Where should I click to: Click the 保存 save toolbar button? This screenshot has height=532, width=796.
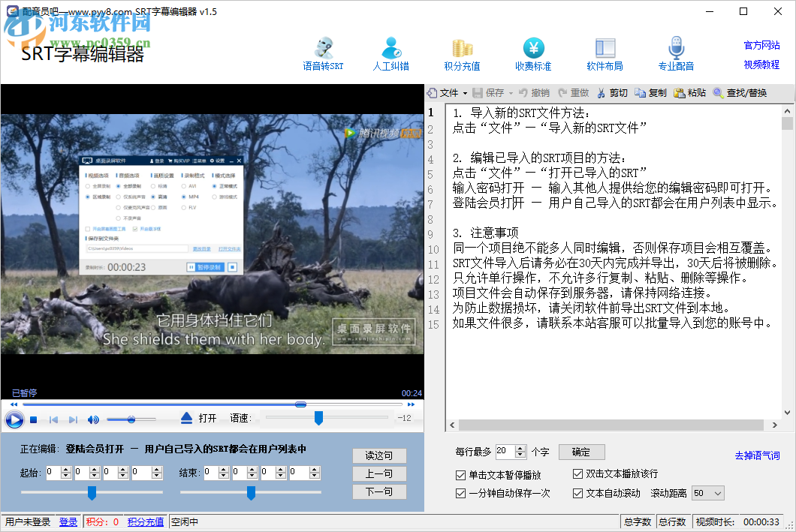(488, 93)
